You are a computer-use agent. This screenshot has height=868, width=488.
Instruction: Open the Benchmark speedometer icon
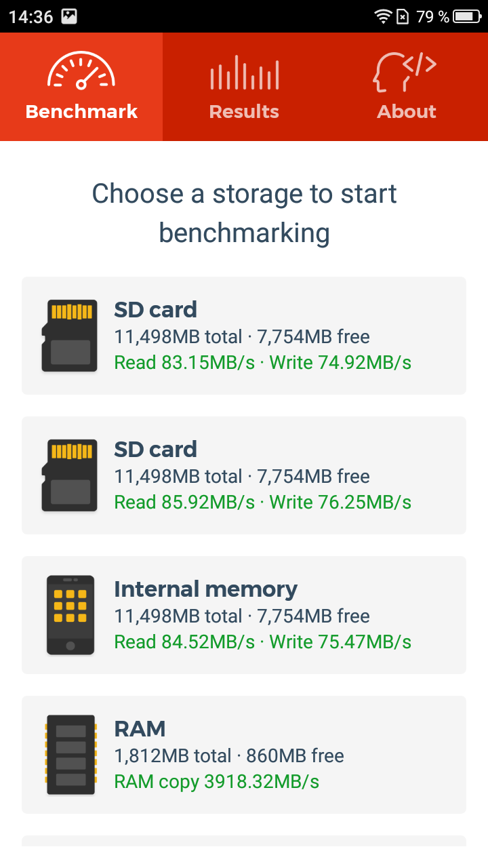[x=81, y=71]
